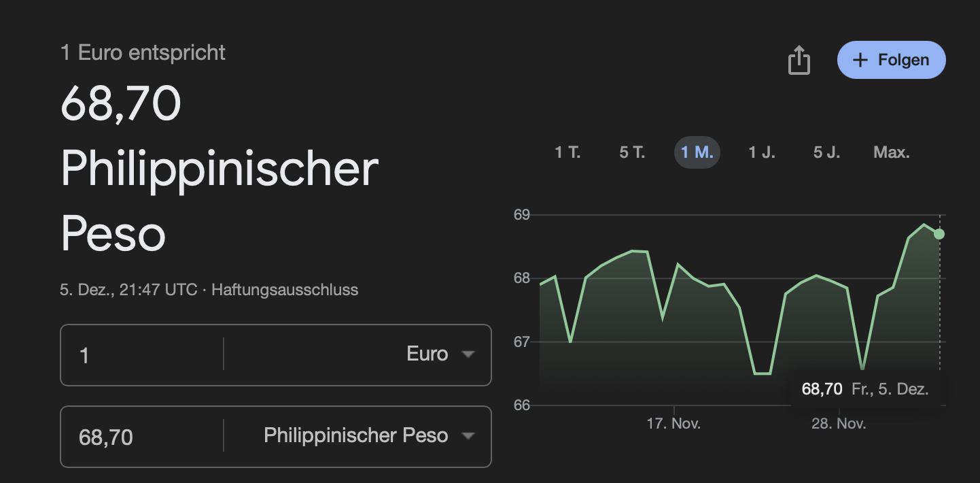
Task: Open the Euro currency dropdown
Action: [427, 354]
